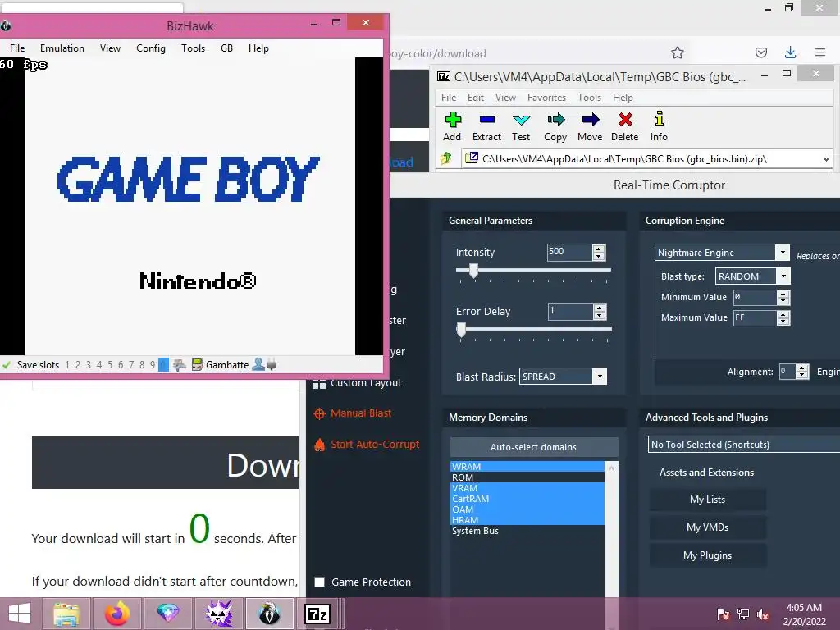Select the CartRAM memory domain
This screenshot has height=630, width=840.
(527, 499)
